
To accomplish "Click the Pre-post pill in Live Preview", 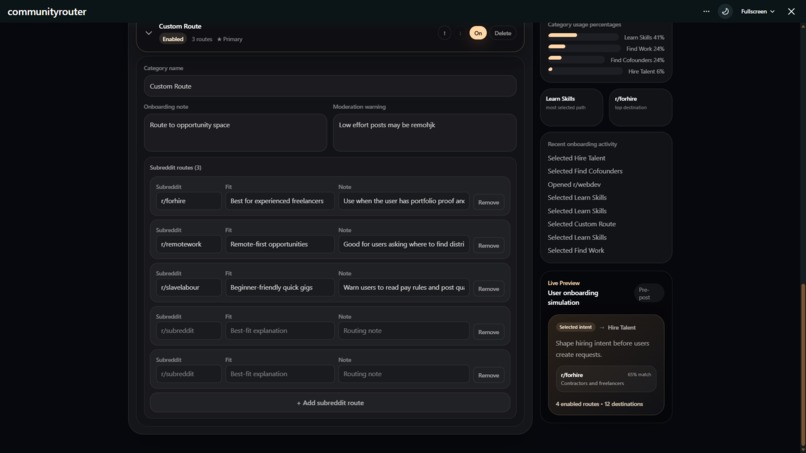I will 648,294.
